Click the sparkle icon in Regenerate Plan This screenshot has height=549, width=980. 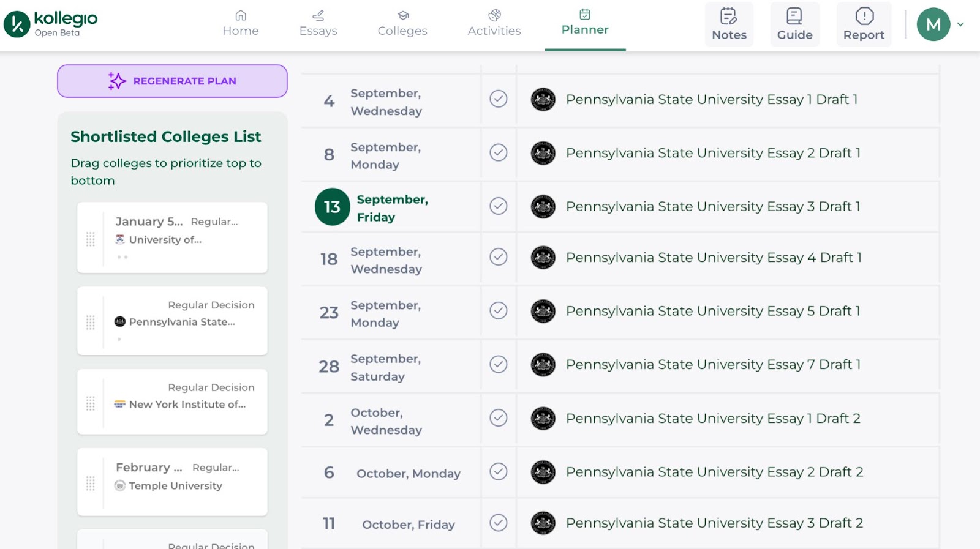click(x=116, y=81)
